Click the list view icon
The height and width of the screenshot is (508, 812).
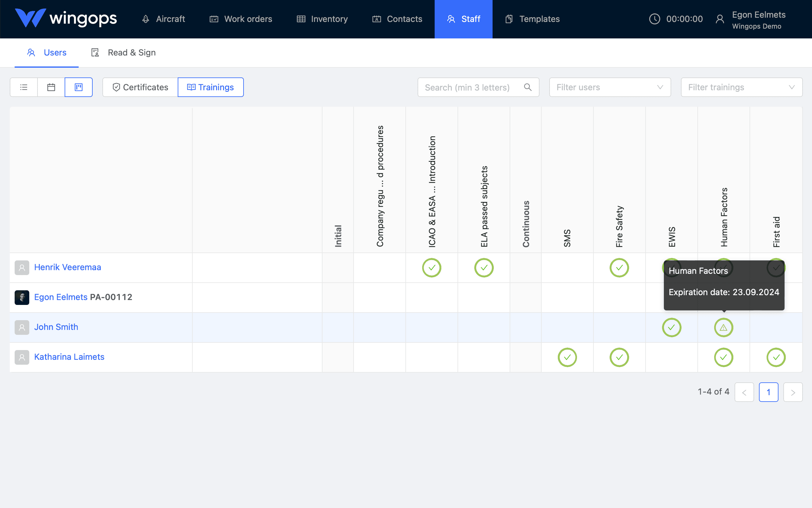(24, 87)
